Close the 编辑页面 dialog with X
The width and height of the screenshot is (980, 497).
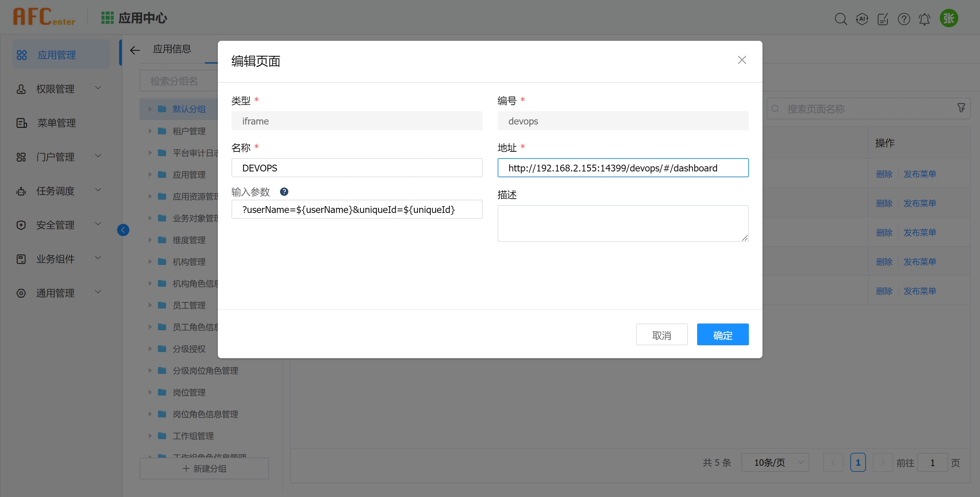pos(742,60)
